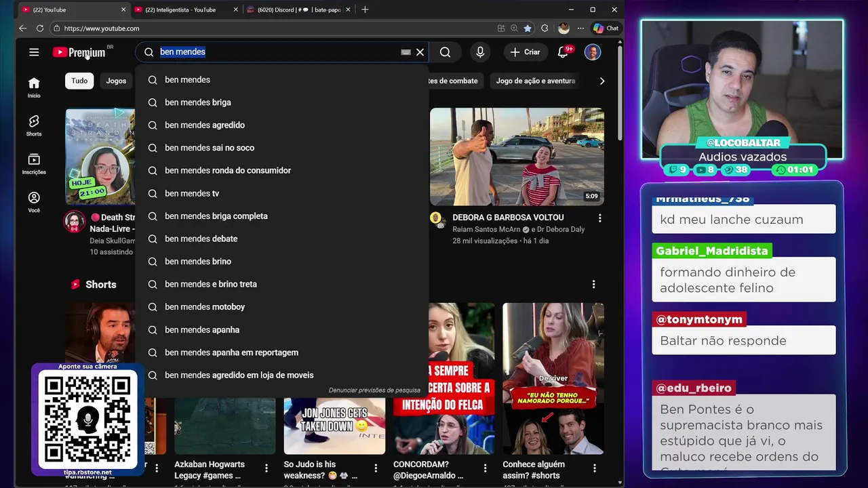Image resolution: width=868 pixels, height=488 pixels.
Task: Click the YouTube Premium logo
Action: (x=79, y=52)
